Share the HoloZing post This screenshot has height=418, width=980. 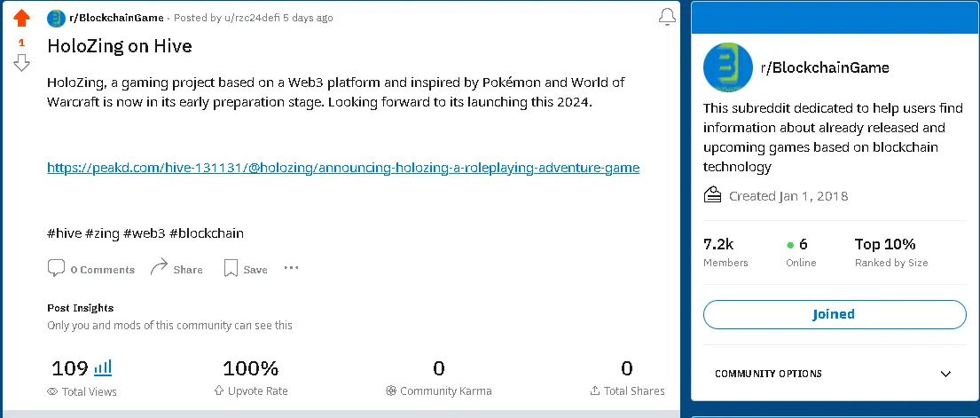176,268
